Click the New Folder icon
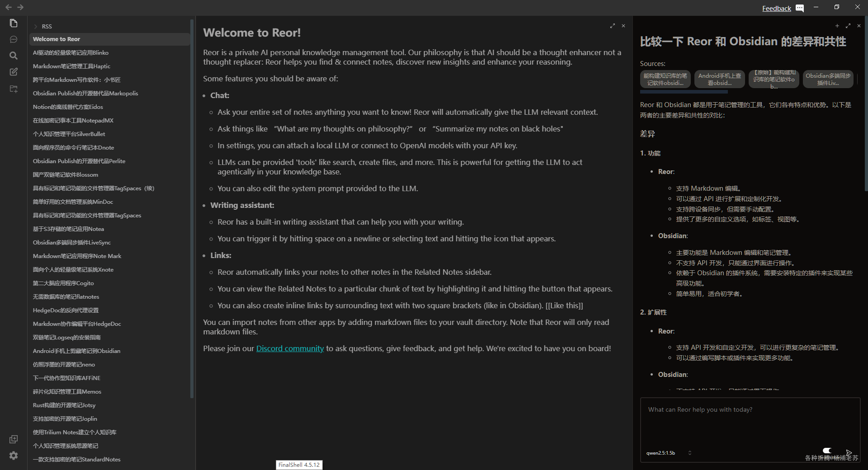868x470 pixels. (x=14, y=89)
